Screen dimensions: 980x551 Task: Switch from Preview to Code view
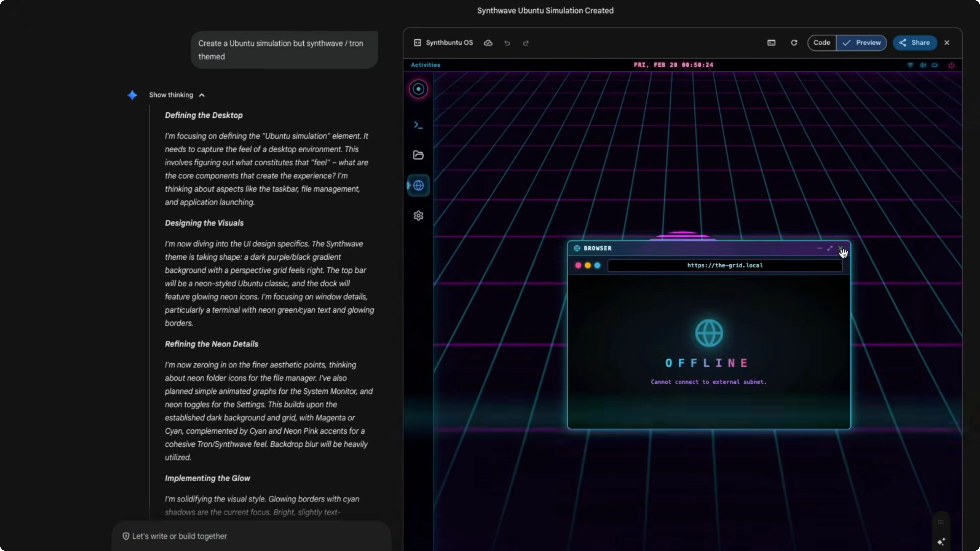822,42
